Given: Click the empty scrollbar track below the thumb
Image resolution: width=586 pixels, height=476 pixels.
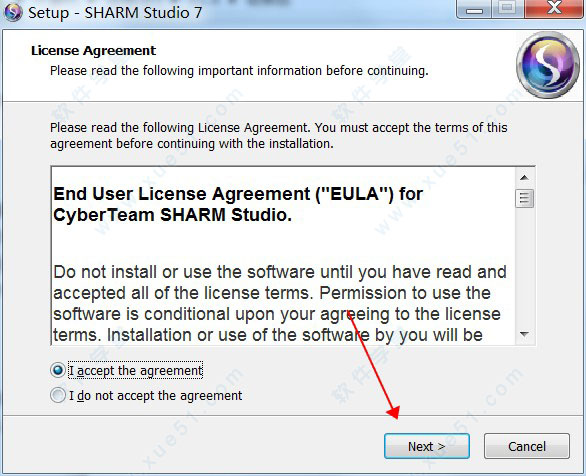Looking at the screenshot, I should click(x=524, y=266).
